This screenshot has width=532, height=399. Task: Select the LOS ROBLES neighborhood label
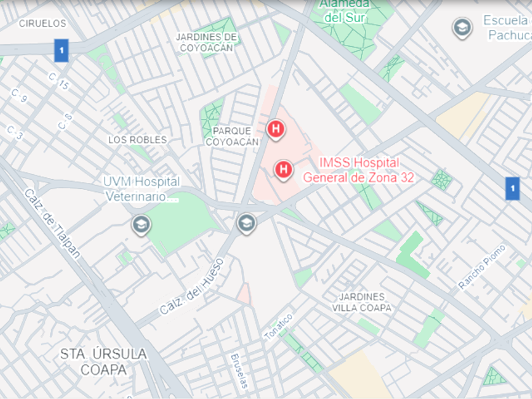coord(138,140)
